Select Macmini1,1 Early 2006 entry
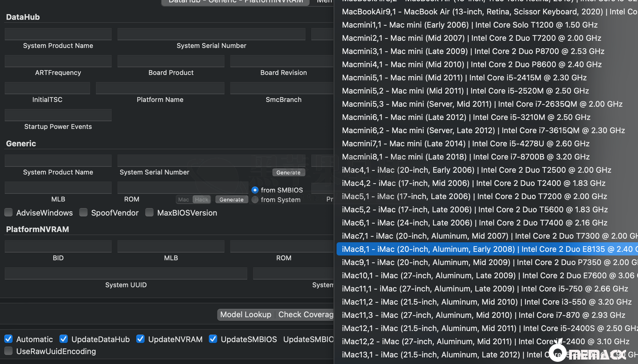638x364 pixels. coord(470,25)
